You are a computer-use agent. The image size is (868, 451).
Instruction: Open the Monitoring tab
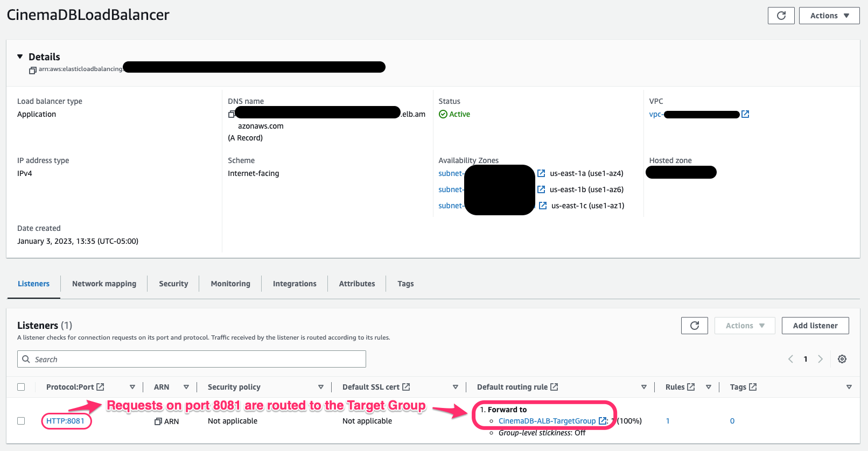(x=230, y=284)
